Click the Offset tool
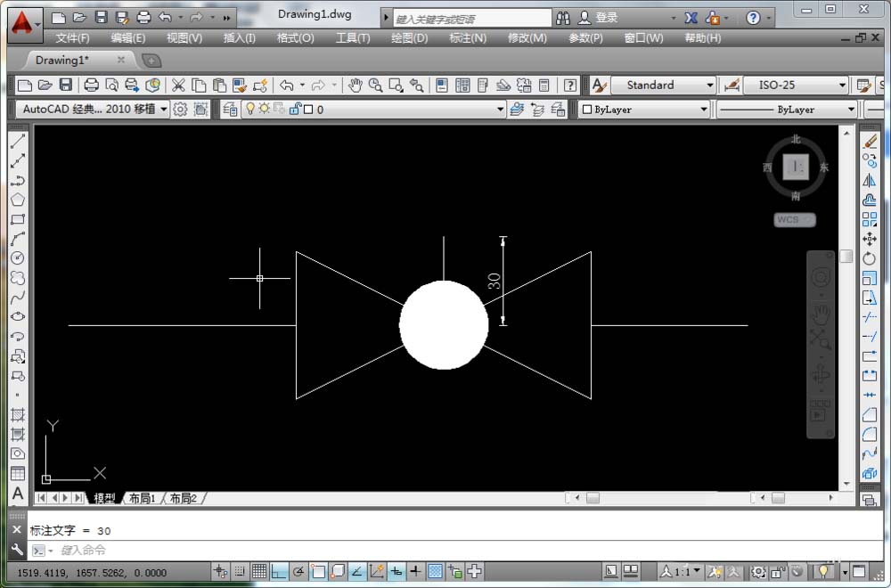This screenshot has width=891, height=588. click(870, 200)
